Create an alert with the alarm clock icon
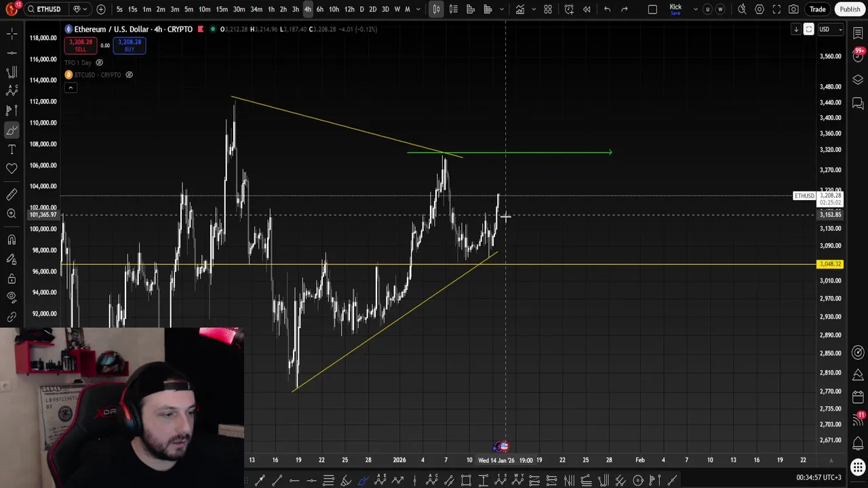868x488 pixels. coord(569,9)
